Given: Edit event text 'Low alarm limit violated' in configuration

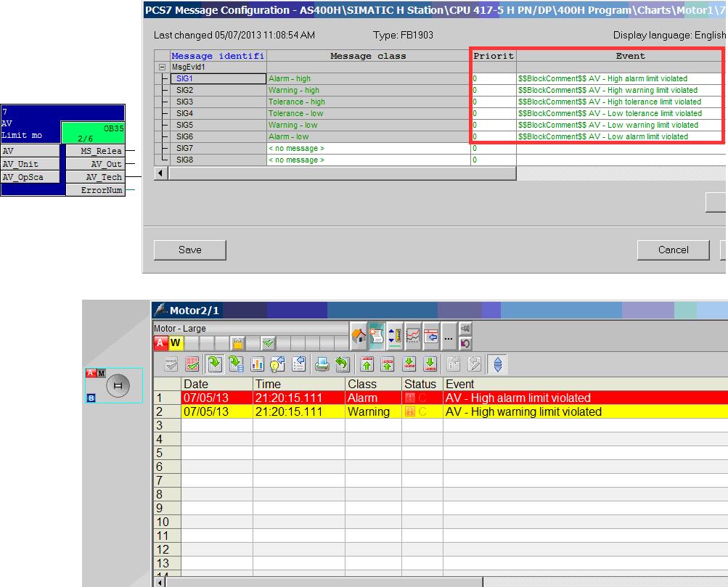Looking at the screenshot, I should 621,136.
